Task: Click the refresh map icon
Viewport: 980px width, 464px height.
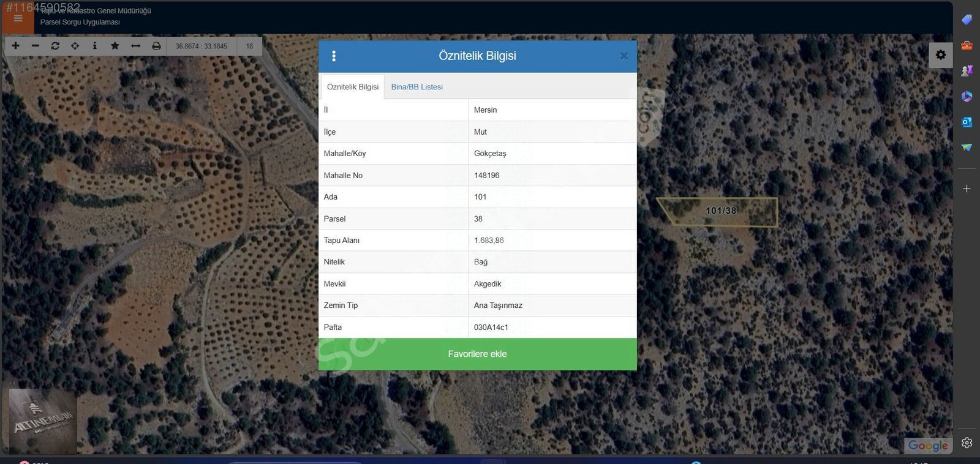Action: coord(55,46)
